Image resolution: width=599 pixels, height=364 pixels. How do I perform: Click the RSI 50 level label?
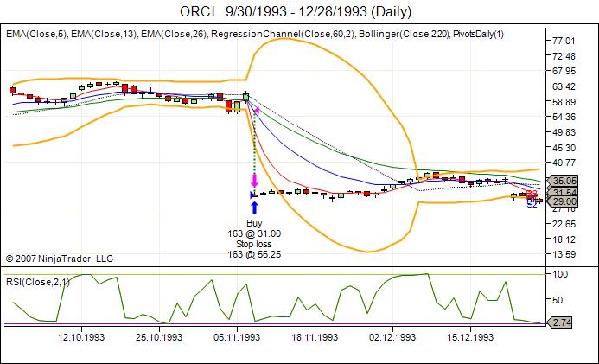tap(558, 300)
